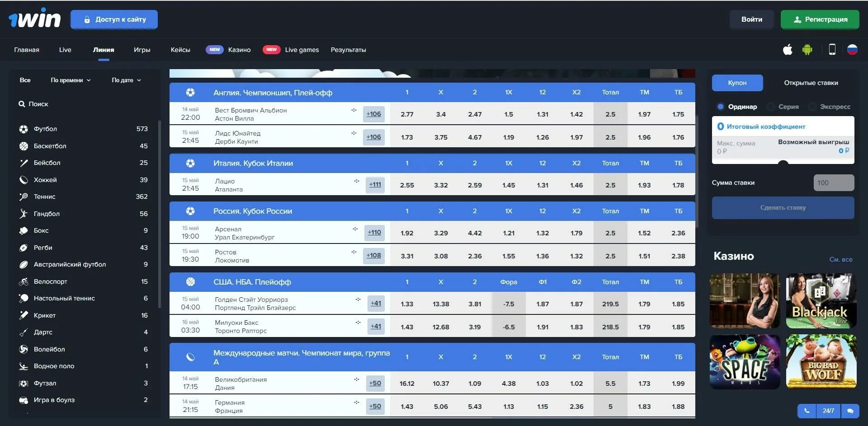Select Дартс in sports sidebar

84,332
